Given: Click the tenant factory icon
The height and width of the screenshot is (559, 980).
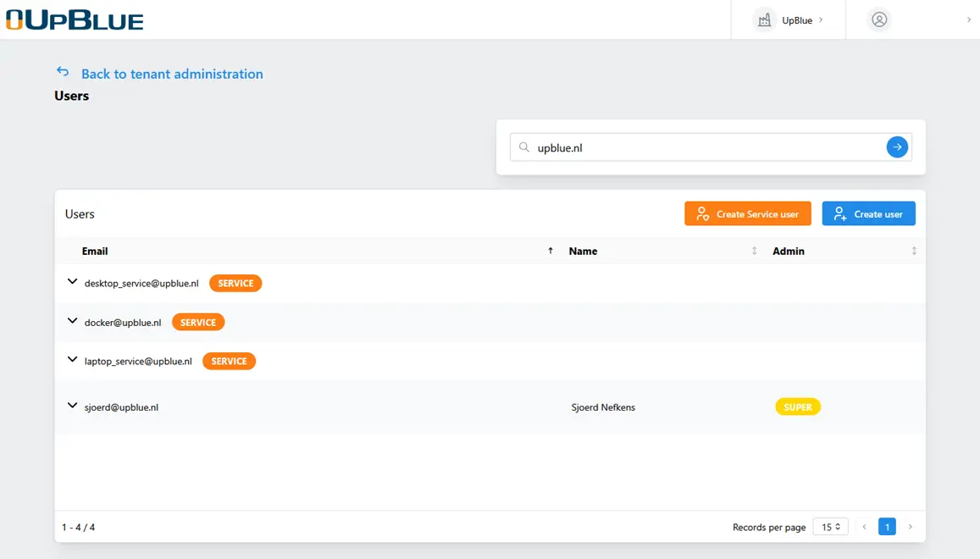Looking at the screenshot, I should [x=764, y=19].
